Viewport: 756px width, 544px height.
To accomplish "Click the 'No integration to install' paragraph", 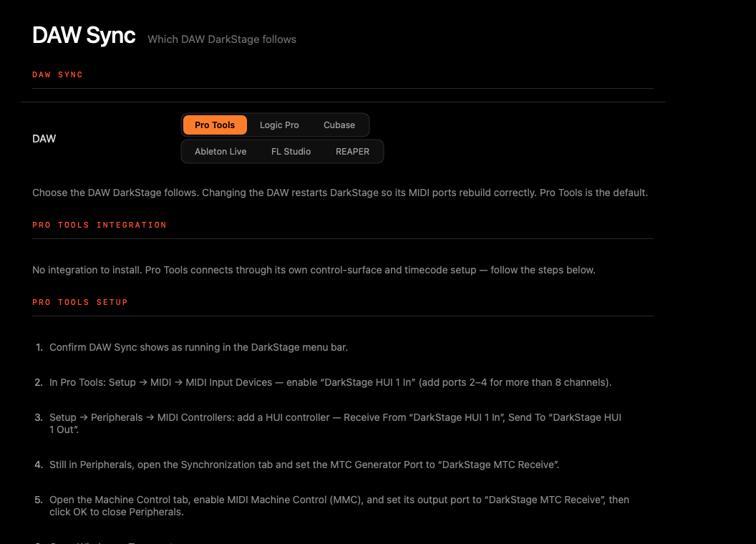I will pos(314,270).
